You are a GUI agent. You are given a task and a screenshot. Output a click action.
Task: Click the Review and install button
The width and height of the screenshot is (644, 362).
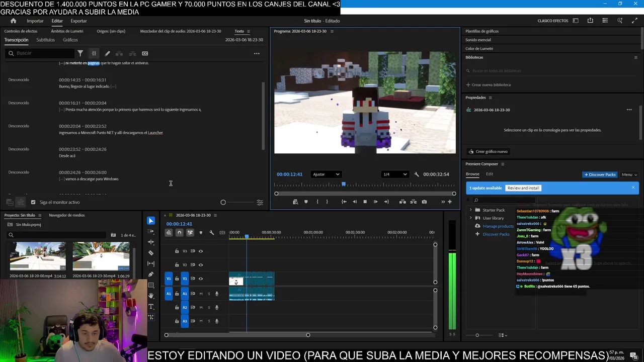coord(523,188)
